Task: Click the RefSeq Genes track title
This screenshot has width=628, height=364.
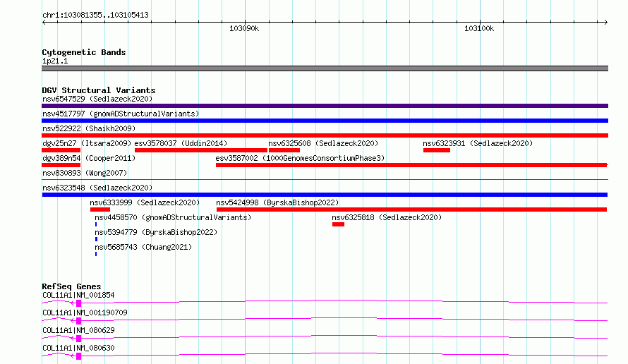Action: tap(71, 286)
